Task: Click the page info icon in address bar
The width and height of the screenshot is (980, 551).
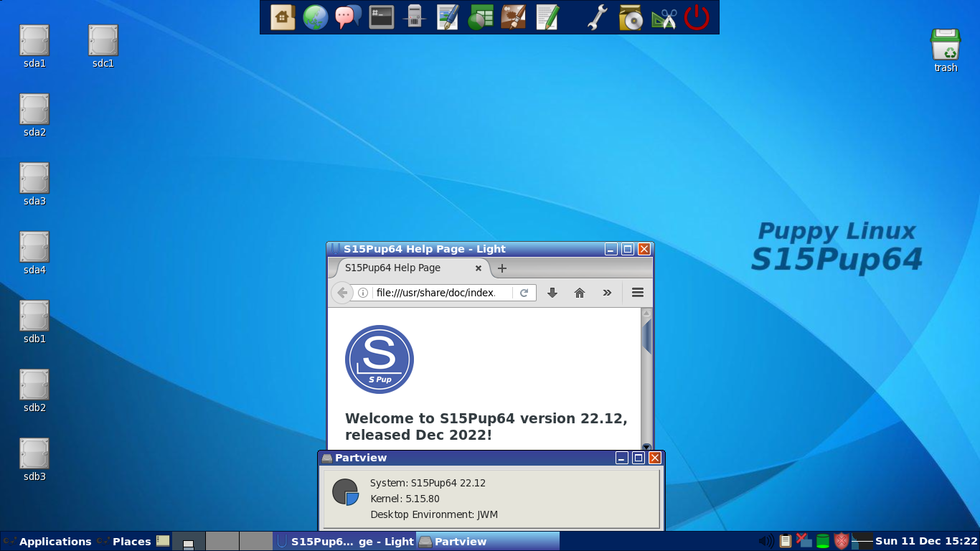Action: (x=363, y=293)
